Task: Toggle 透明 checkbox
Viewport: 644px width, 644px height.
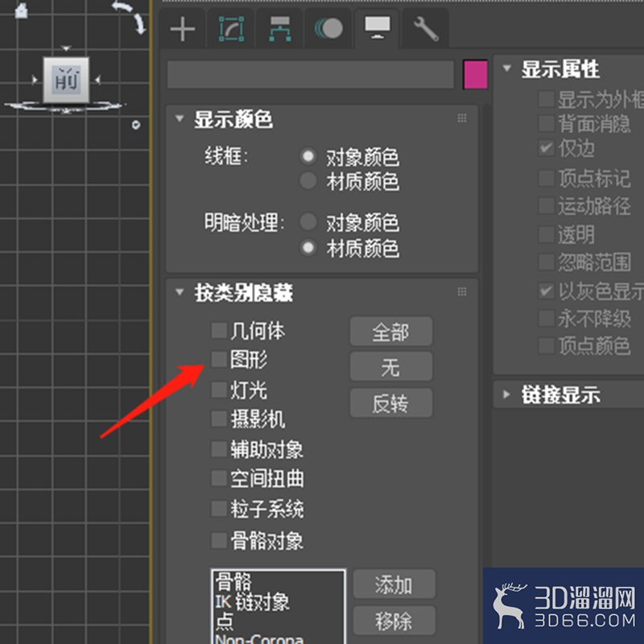Action: pyautogui.click(x=546, y=234)
